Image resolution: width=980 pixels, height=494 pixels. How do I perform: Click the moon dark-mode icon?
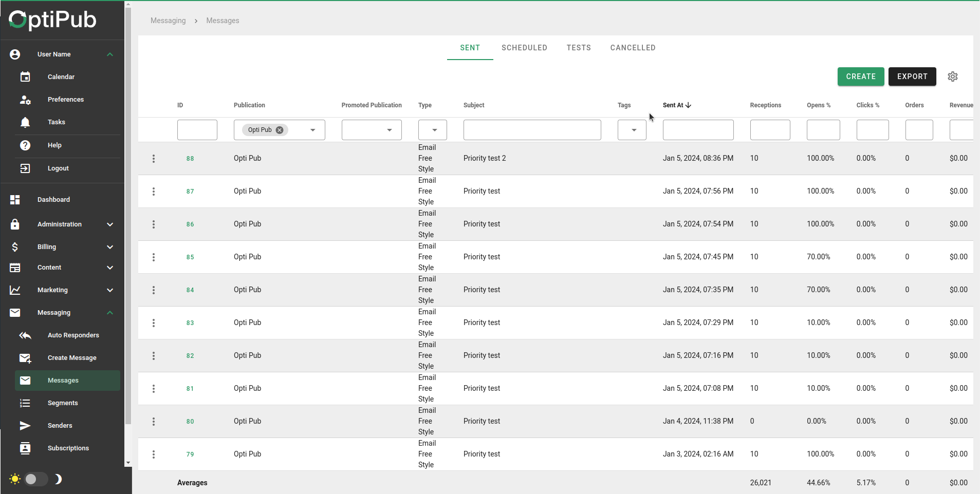click(58, 479)
